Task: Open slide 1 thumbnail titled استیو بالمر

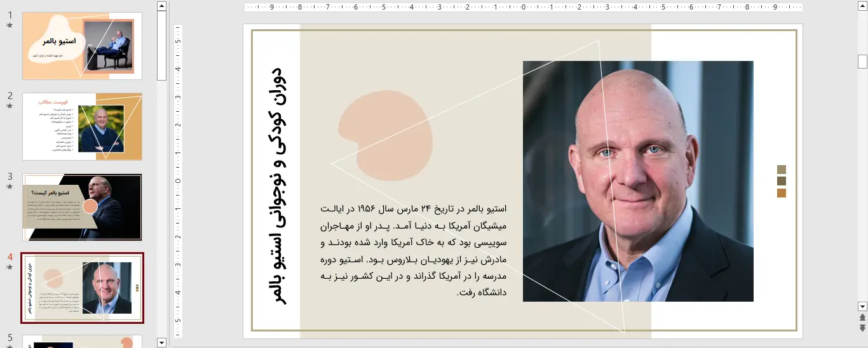Action: 82,46
